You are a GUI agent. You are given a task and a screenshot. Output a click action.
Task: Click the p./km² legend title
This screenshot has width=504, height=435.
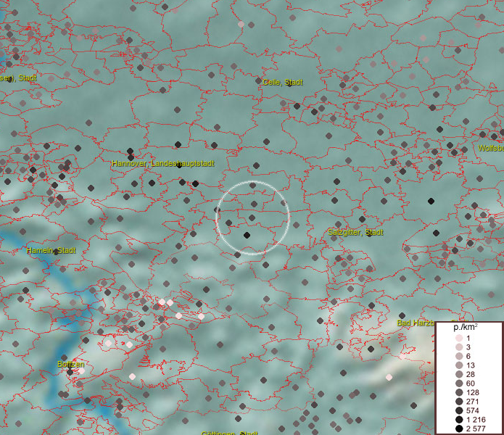[x=465, y=328]
